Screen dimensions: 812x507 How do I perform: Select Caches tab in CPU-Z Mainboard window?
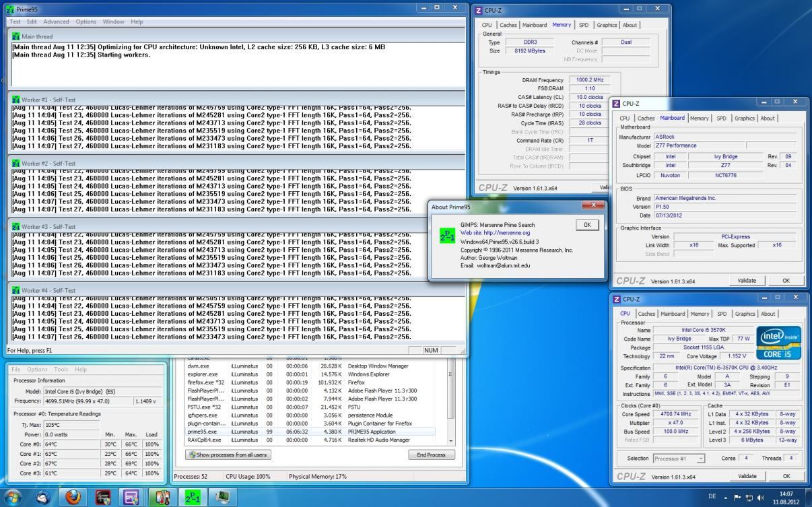(x=646, y=118)
